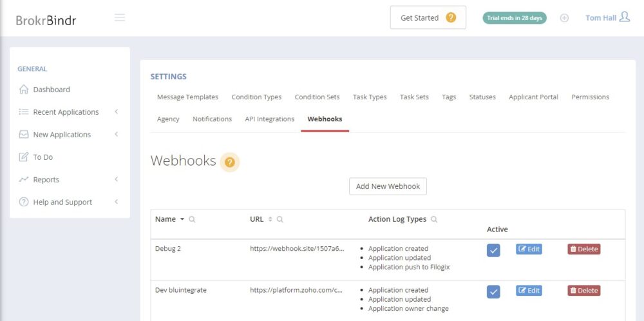644x321 pixels.
Task: Expand the Reports sidebar section
Action: 46,180
